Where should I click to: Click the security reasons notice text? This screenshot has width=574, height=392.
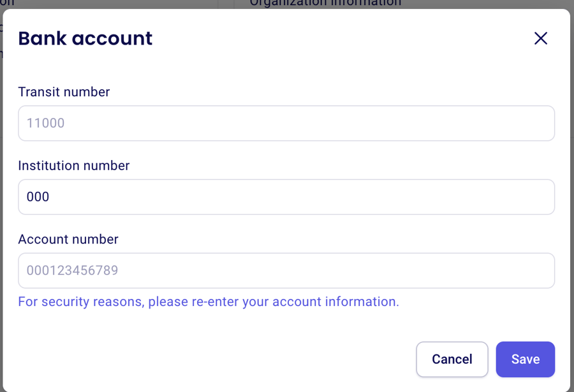[208, 301]
